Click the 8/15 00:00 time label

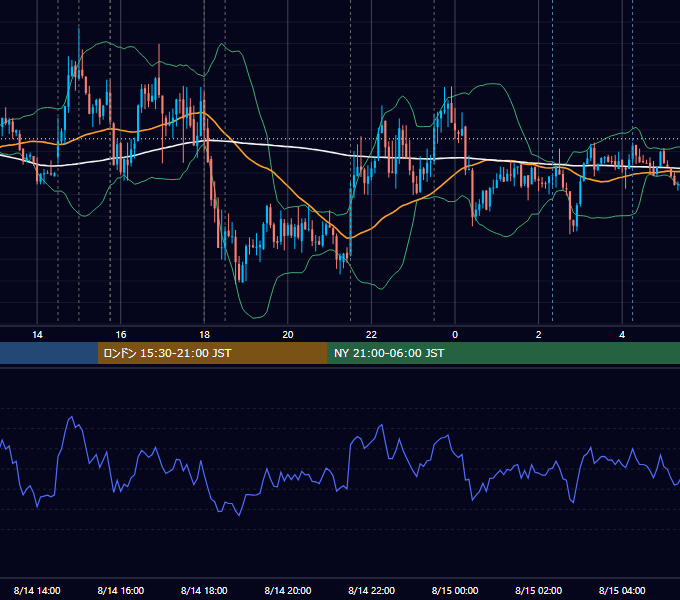coord(455,590)
